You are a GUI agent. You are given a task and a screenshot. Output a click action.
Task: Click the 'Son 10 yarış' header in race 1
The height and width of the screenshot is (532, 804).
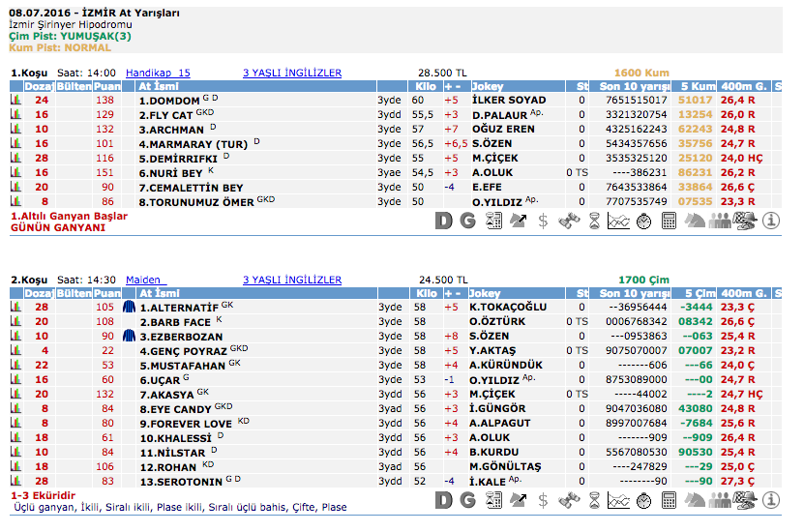tap(636, 86)
